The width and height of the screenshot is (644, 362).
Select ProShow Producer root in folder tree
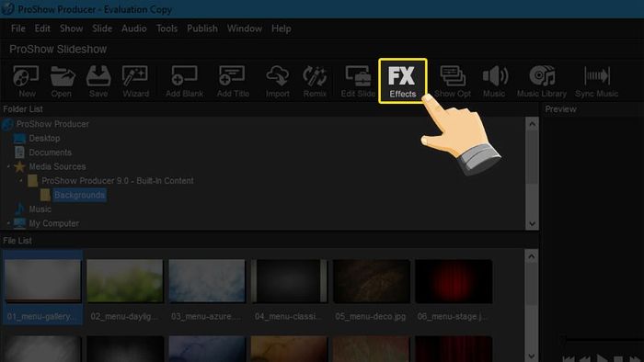click(52, 124)
